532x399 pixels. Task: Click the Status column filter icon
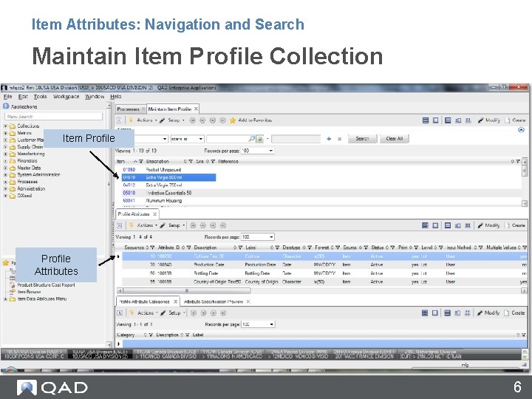click(392, 248)
